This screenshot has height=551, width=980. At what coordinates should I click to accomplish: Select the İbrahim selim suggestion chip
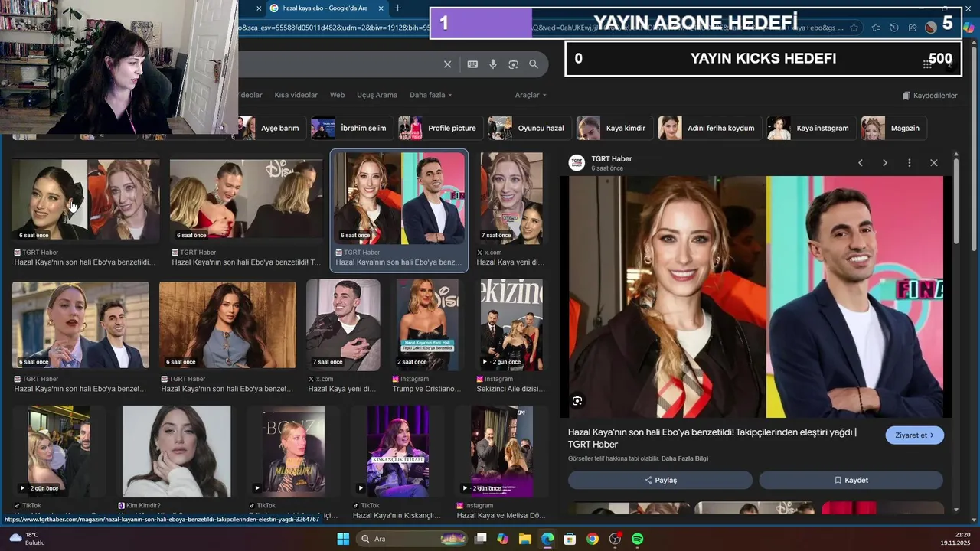(x=353, y=128)
